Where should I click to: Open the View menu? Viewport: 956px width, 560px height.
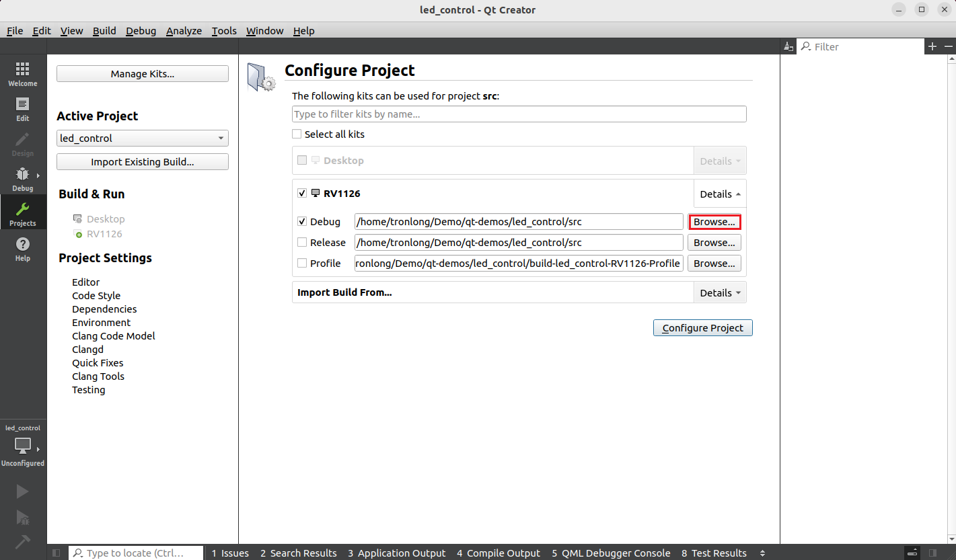tap(71, 31)
